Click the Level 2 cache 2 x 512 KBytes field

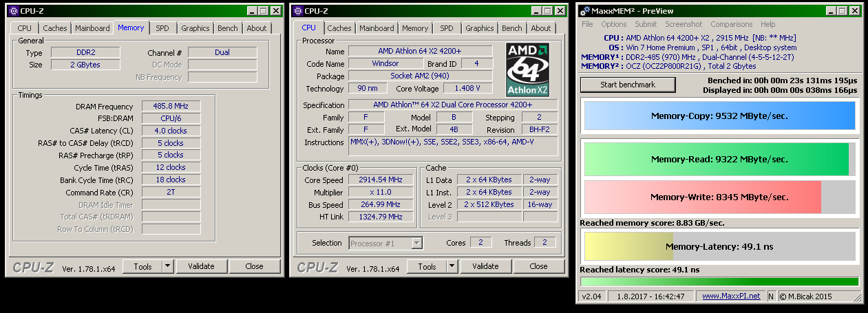coord(489,204)
